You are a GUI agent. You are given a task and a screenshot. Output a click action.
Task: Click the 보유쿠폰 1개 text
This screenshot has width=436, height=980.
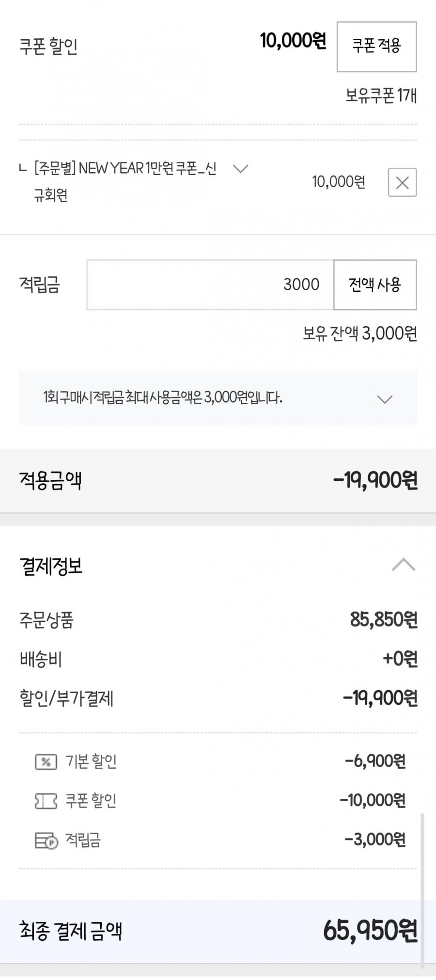point(381,96)
